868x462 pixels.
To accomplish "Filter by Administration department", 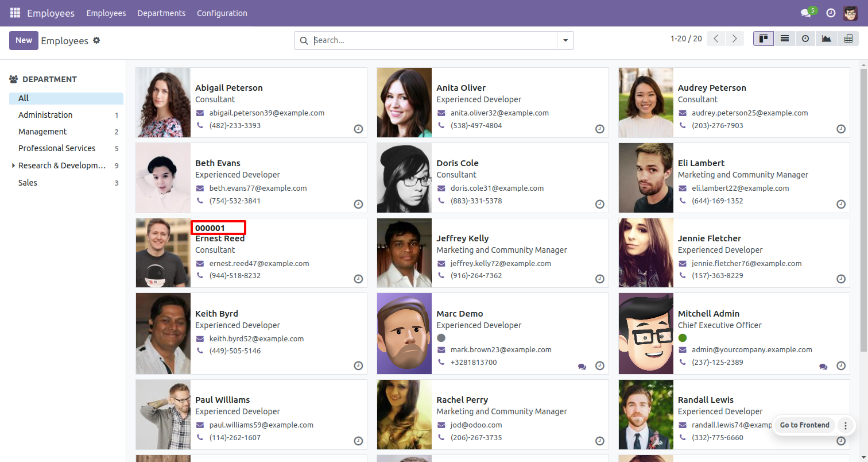I will [x=66, y=115].
